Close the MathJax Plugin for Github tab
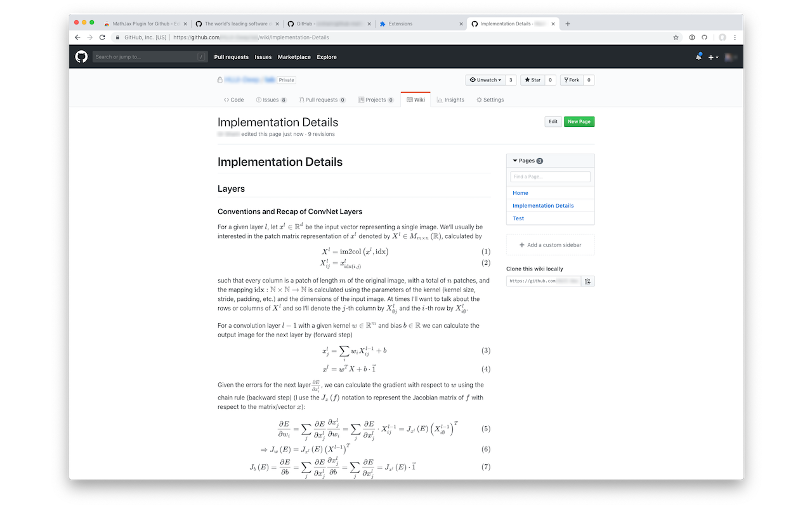This screenshot has height=508, width=812. tap(186, 23)
